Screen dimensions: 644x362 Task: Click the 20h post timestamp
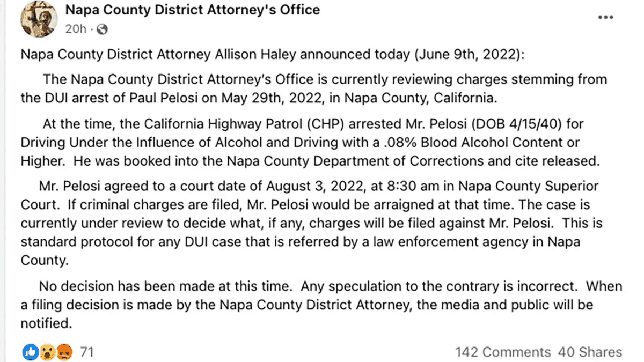(76, 28)
